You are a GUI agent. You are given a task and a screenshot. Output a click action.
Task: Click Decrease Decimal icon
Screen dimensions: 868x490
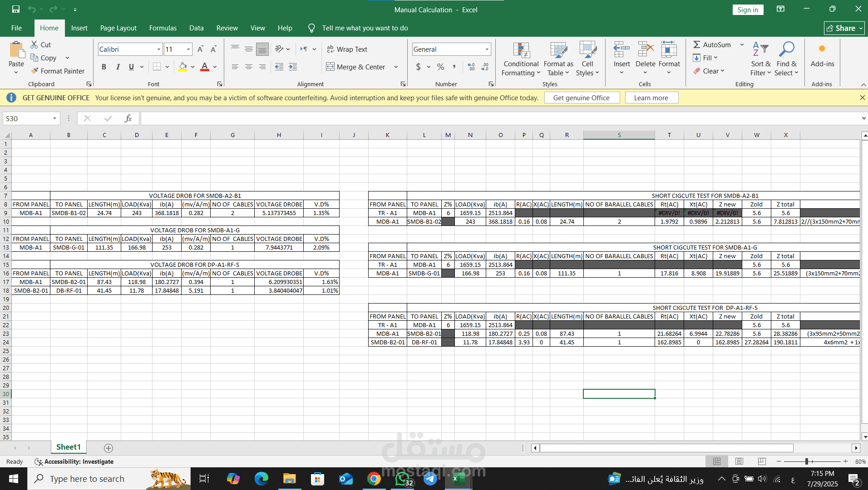pyautogui.click(x=485, y=67)
